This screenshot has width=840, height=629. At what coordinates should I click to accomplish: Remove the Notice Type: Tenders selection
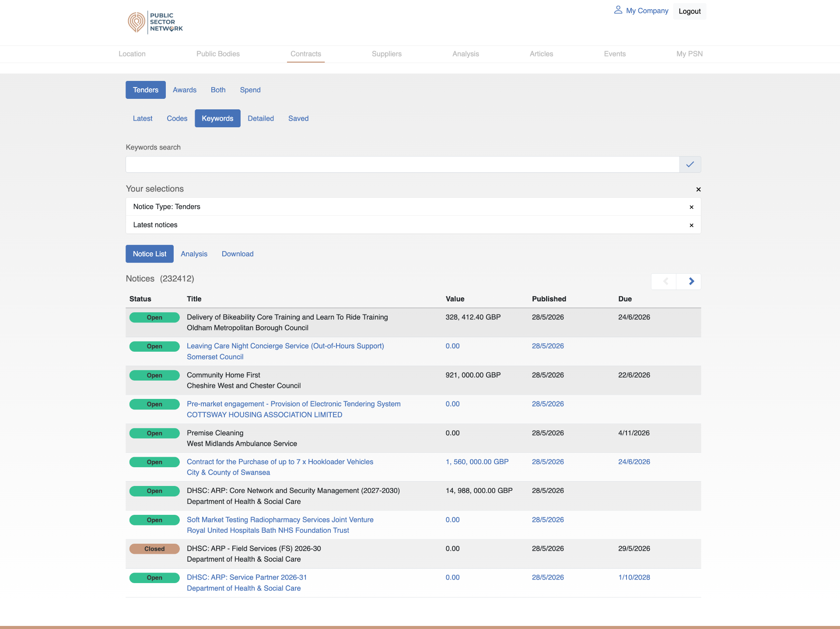pos(691,207)
